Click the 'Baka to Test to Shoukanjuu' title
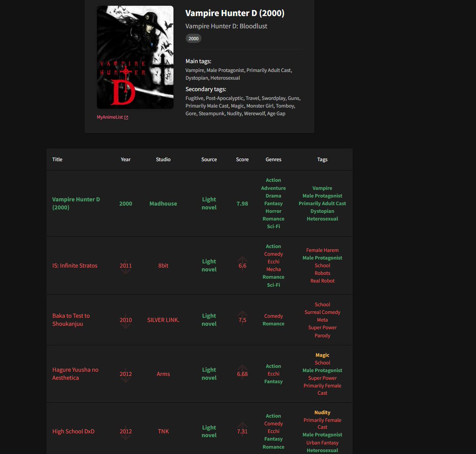Image resolution: width=476 pixels, height=454 pixels. coord(71,320)
